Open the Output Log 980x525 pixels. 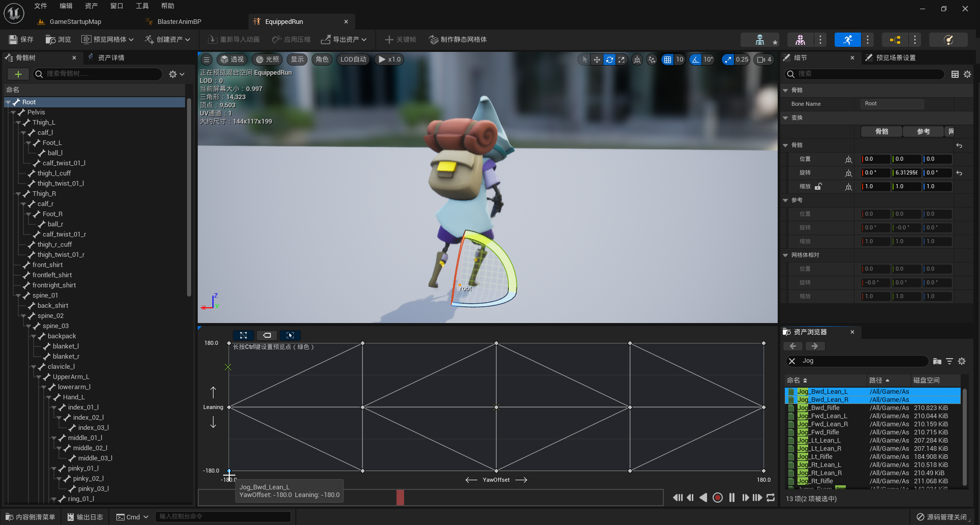85,517
